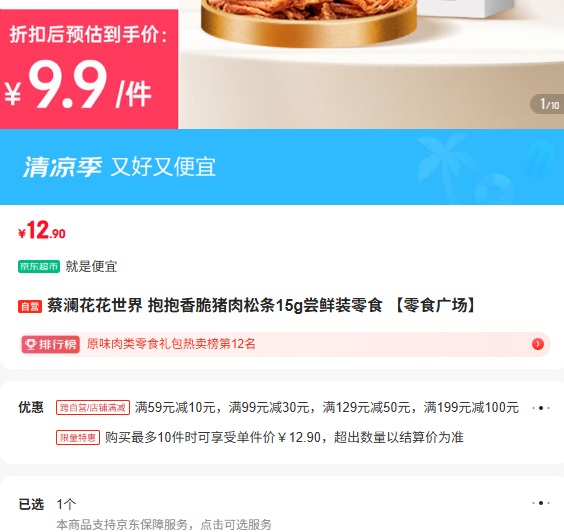Screen dimensions: 564x532
Task: Open ranking via red arrow circle
Action: [x=538, y=344]
